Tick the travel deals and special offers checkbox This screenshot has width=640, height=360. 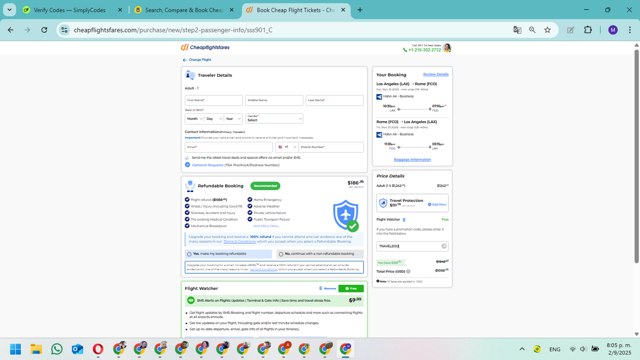point(187,158)
